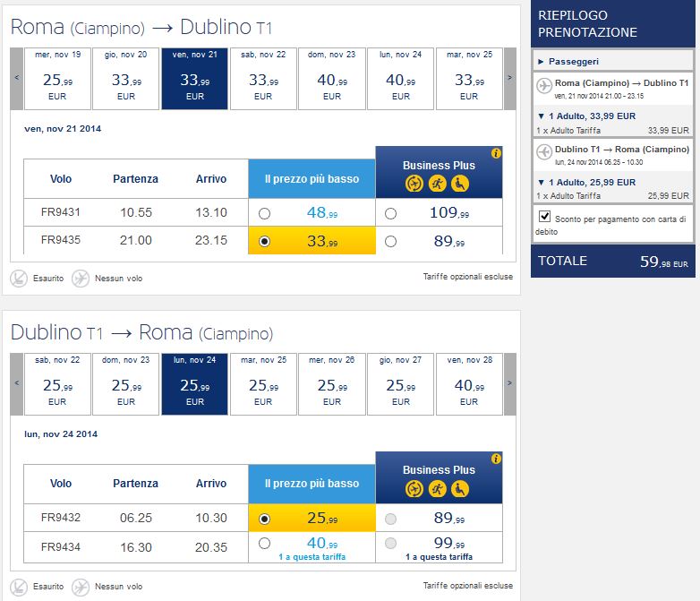The width and height of the screenshot is (700, 601).
Task: Uncheck the debit card discount checkbox
Action: [544, 218]
